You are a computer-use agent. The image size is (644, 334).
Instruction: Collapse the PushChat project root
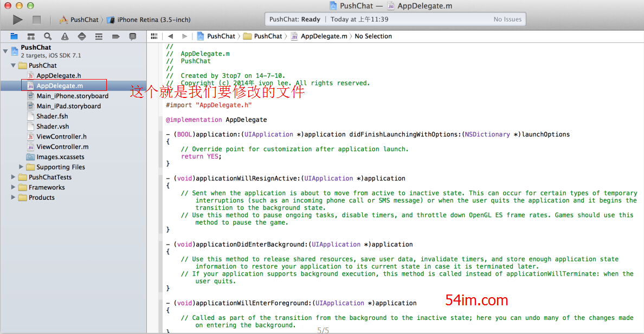[6, 51]
